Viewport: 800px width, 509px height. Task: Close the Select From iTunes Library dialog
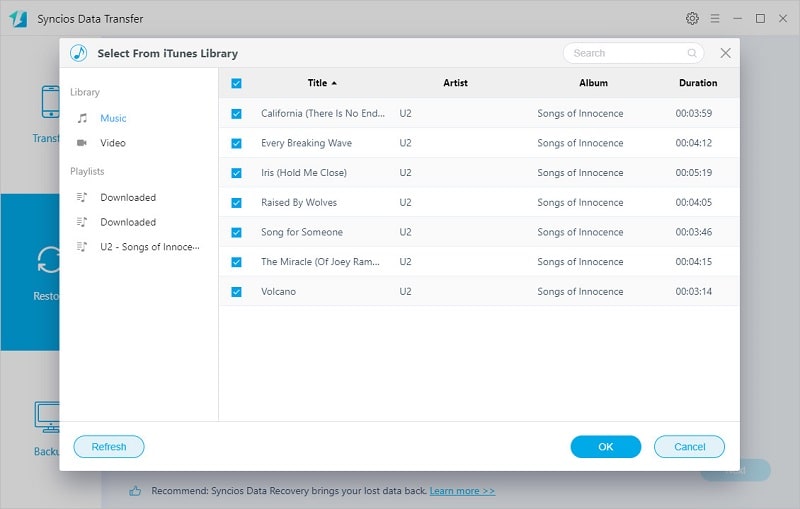pyautogui.click(x=725, y=53)
